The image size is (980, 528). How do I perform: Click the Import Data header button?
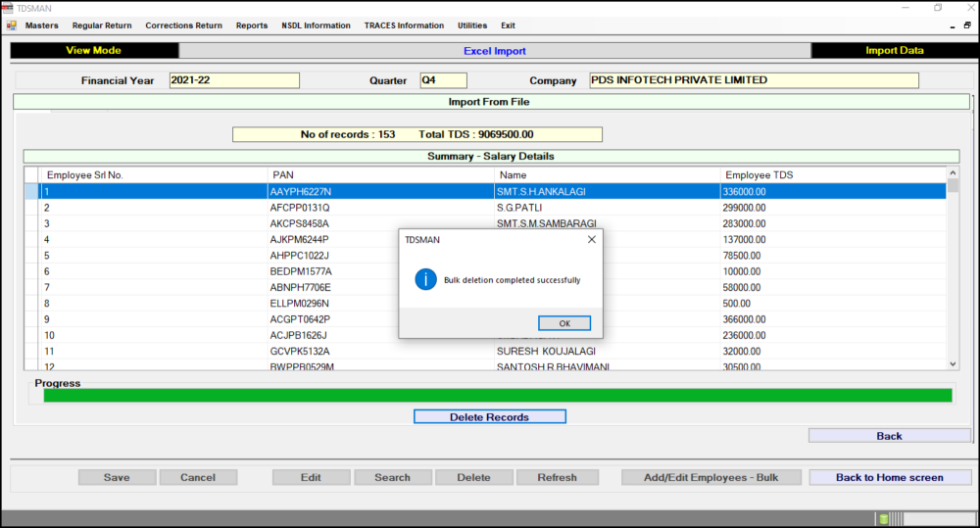coord(895,51)
